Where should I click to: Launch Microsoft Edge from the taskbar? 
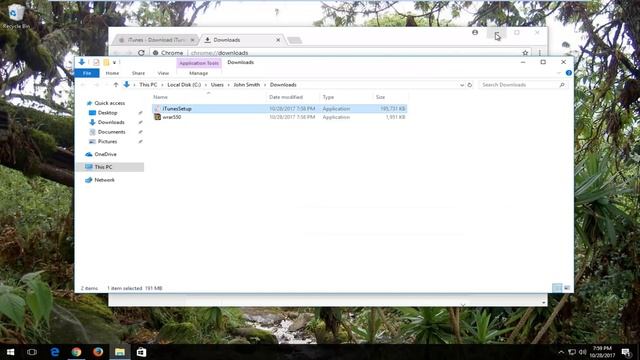click(x=55, y=352)
